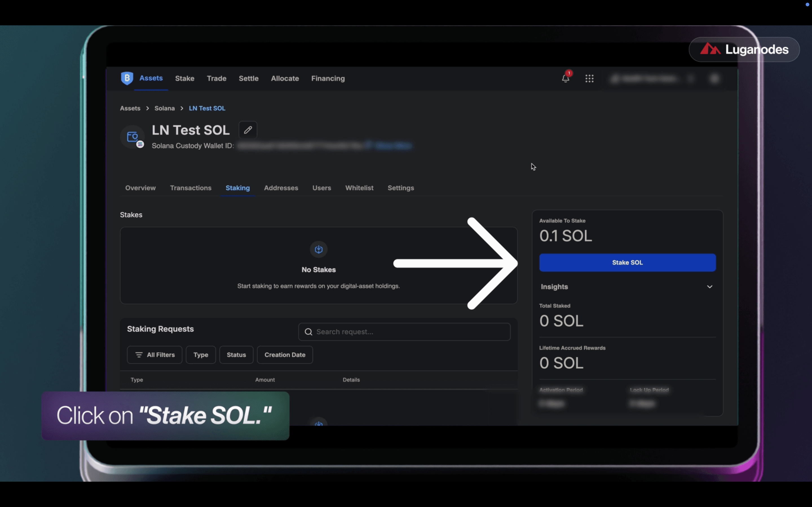The height and width of the screenshot is (507, 812).
Task: Click the pencil edit wallet name icon
Action: coord(248,130)
